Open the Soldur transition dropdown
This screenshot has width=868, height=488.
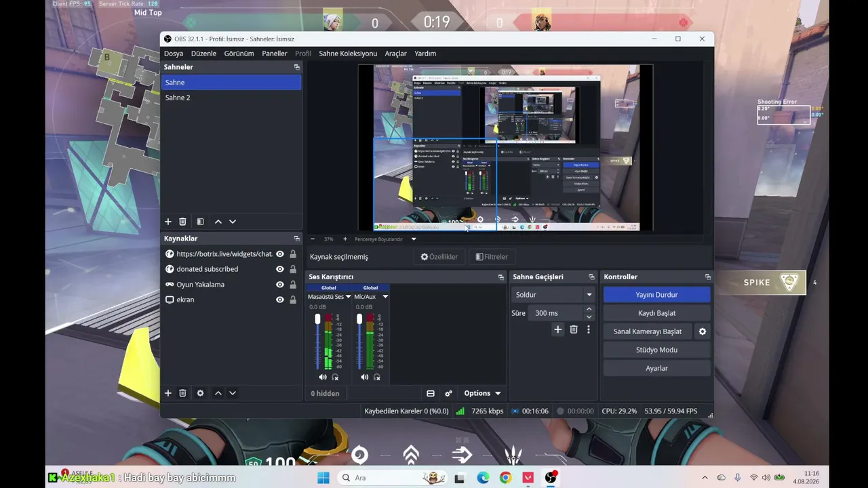click(x=553, y=295)
